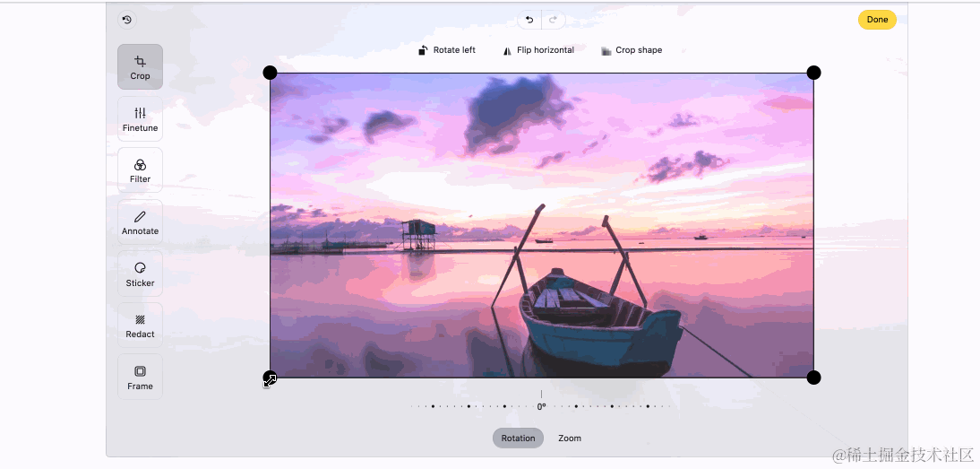The image size is (980, 469).
Task: Open the Filter tool
Action: coord(140,170)
